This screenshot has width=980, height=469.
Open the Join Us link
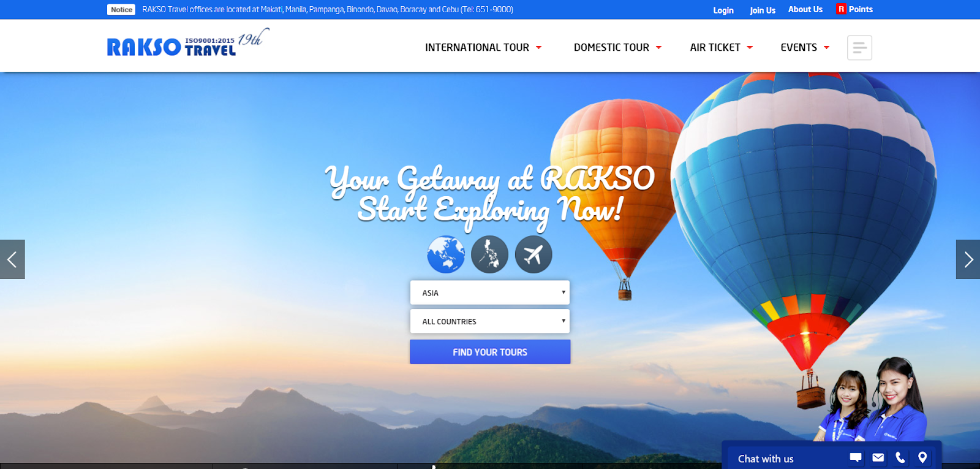(x=763, y=10)
